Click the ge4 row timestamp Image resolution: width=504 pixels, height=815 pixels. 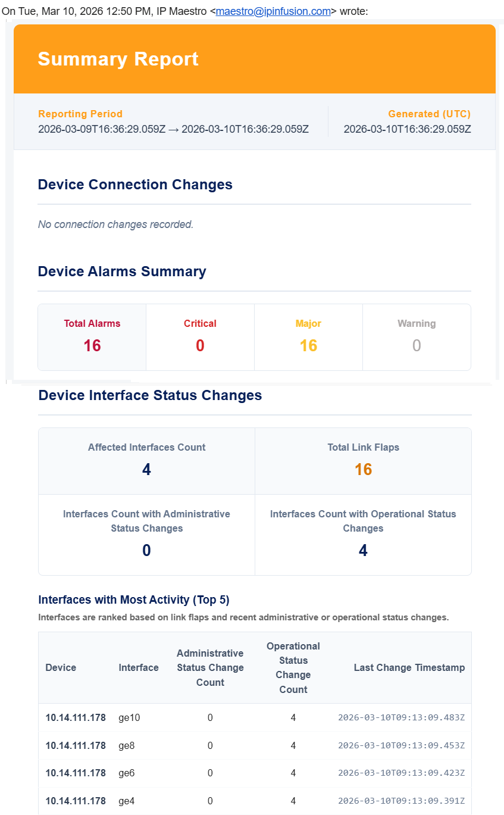click(x=401, y=801)
